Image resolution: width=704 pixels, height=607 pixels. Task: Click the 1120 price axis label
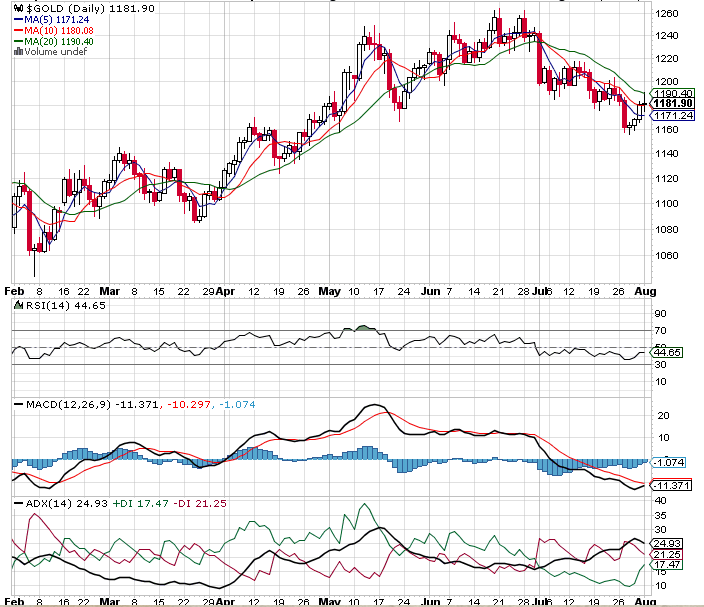click(x=666, y=179)
